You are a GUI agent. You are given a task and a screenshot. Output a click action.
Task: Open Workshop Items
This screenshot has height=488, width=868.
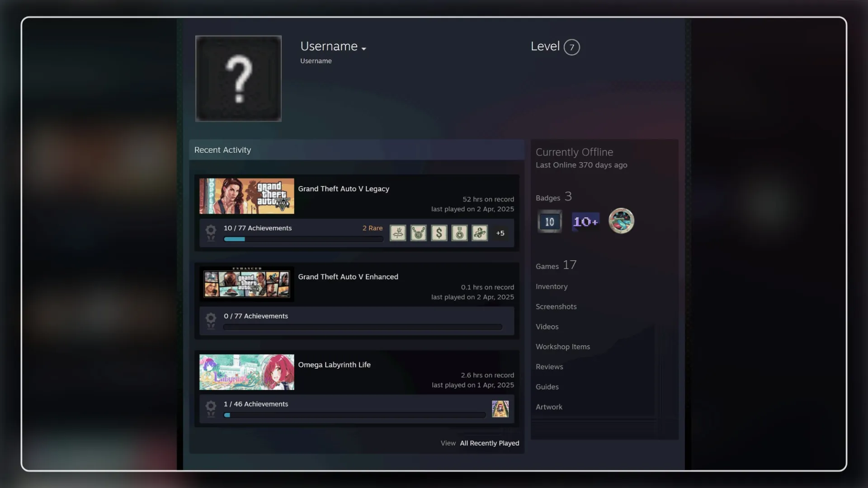563,347
